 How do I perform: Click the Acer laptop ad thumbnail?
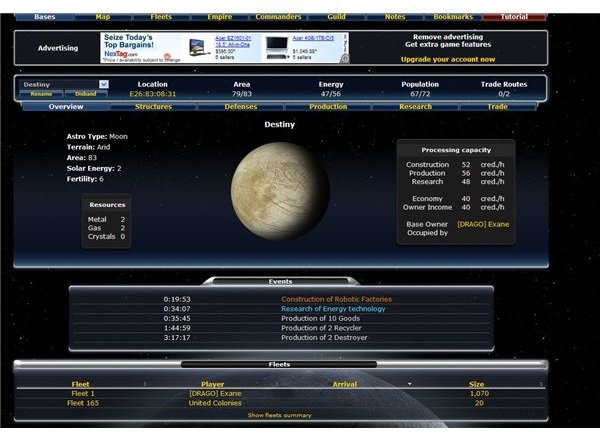(276, 47)
